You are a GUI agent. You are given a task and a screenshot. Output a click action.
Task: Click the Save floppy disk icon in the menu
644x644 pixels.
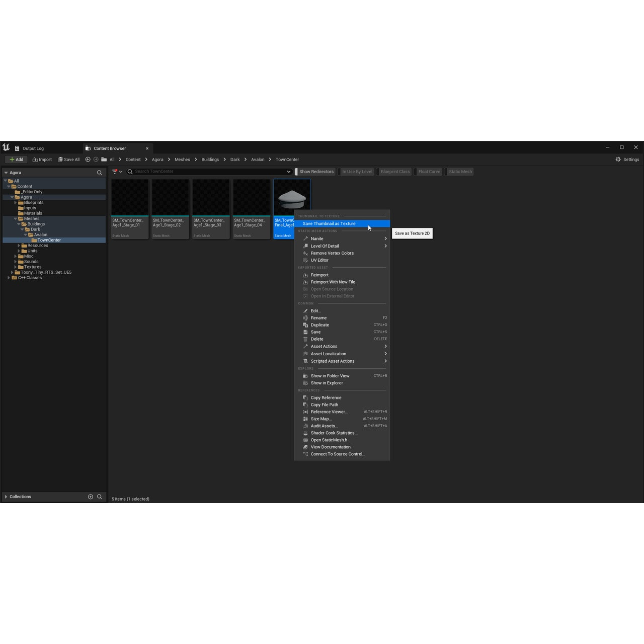[x=305, y=332]
